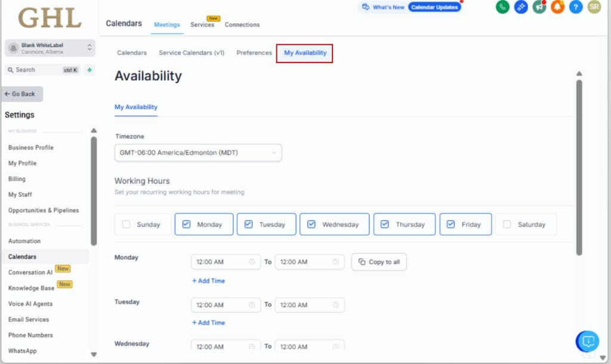
Task: Open the Timezone dropdown
Action: coord(199,152)
